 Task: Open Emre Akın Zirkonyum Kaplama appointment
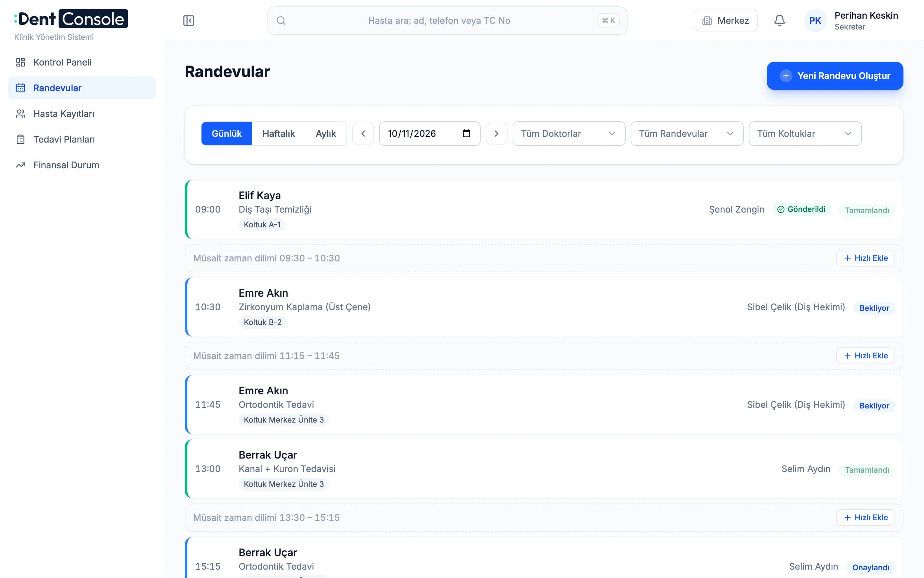coord(544,307)
